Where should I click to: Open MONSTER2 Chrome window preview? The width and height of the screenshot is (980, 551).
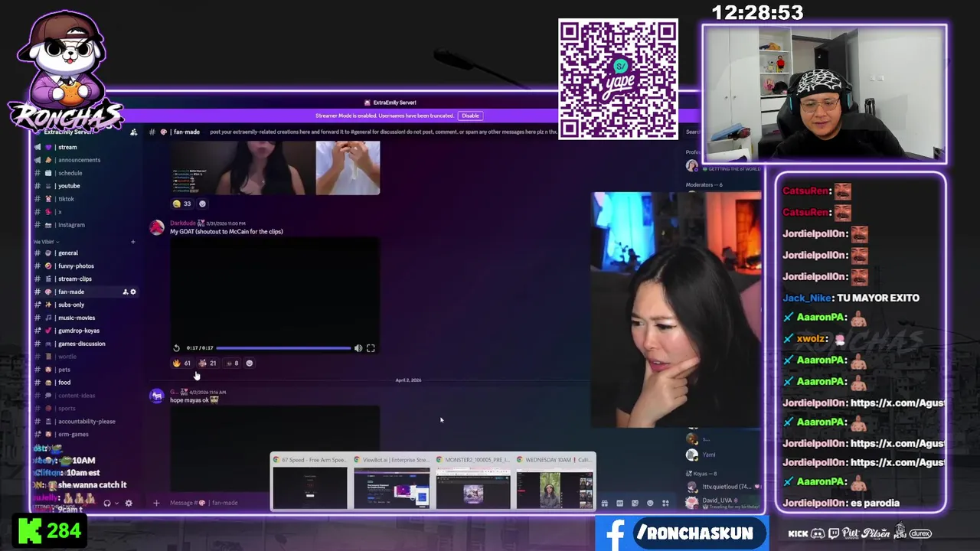click(473, 481)
